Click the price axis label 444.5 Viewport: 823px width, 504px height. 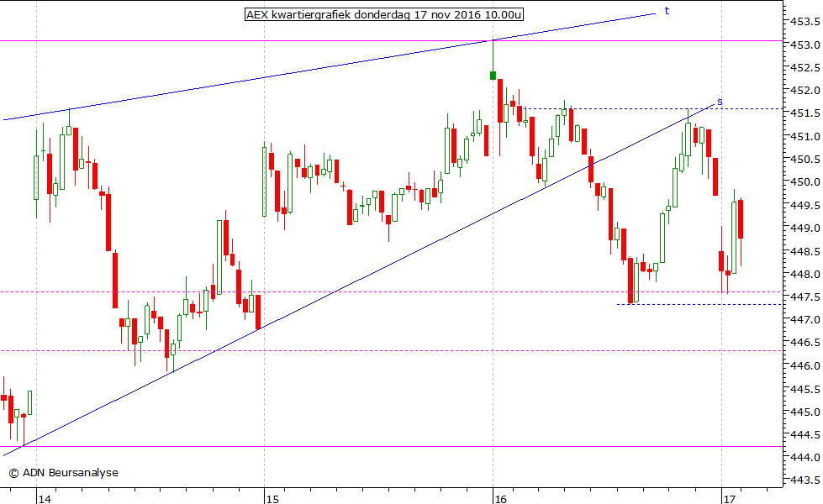click(805, 434)
